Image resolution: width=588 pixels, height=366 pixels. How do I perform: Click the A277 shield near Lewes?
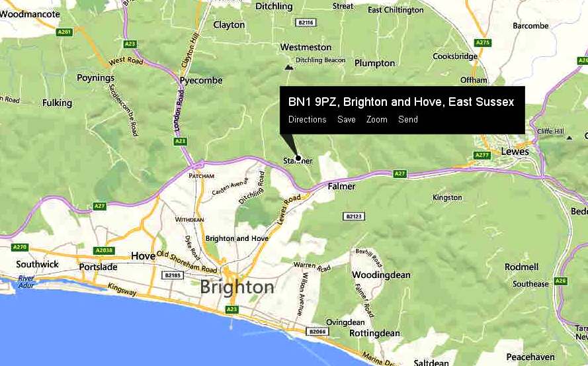coord(482,155)
